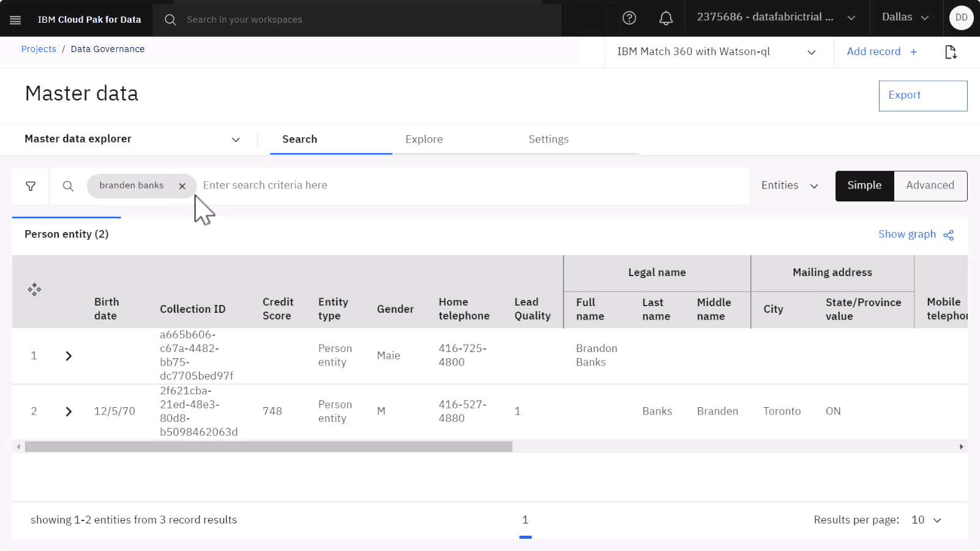Click the Credit Score column header

(x=277, y=309)
